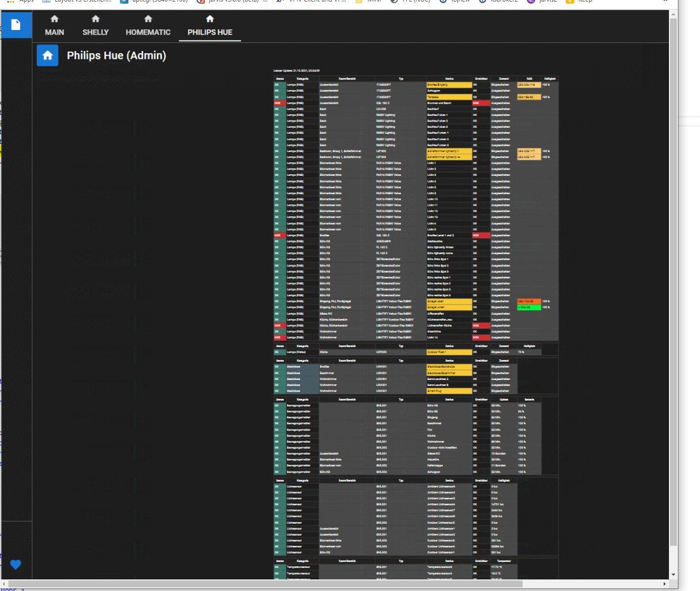Image resolution: width=700 pixels, height=591 pixels.
Task: Click the Outdoor nicht installiert device cell
Action: 449,448
